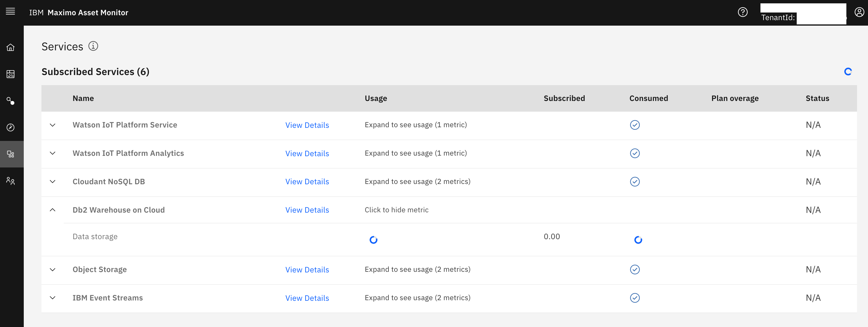Click Object Storage N/A status
Viewport: 868px width, 327px height.
click(x=813, y=269)
